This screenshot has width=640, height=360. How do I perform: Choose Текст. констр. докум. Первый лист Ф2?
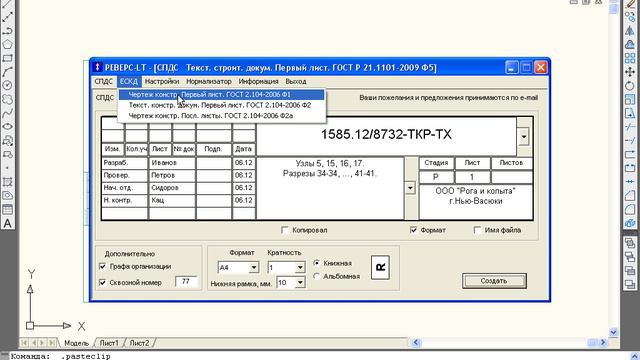(x=222, y=105)
